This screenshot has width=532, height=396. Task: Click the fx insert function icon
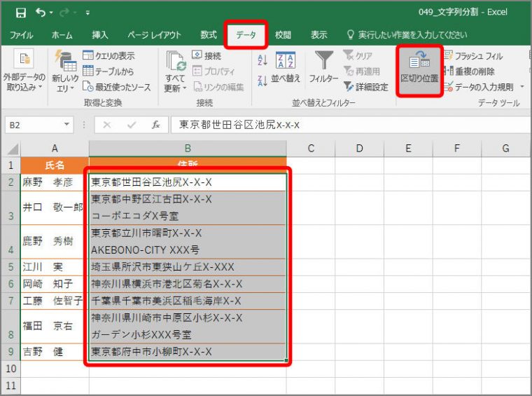(x=155, y=125)
